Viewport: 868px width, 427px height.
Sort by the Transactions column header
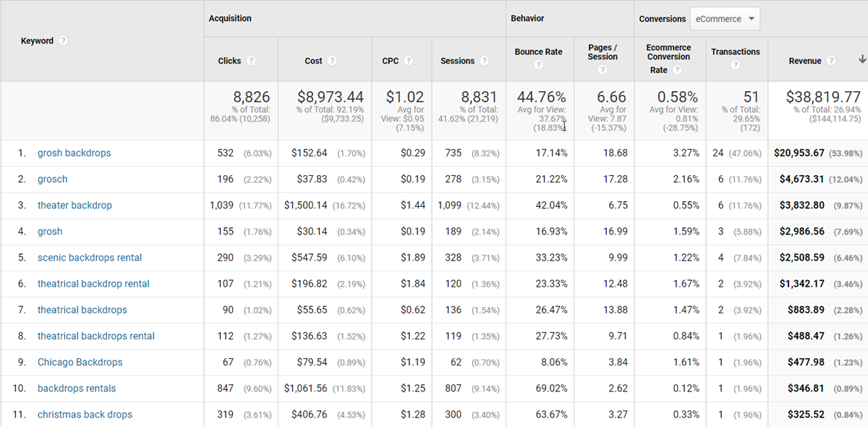point(735,52)
